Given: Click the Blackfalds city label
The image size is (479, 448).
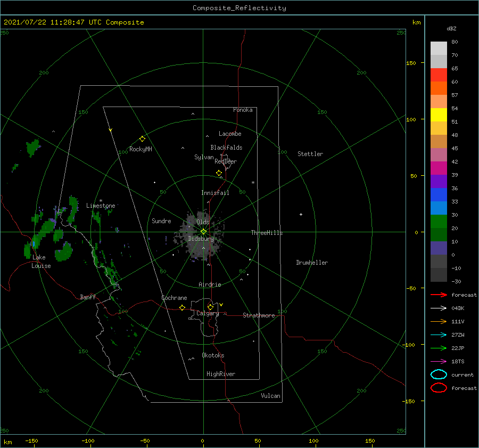Looking at the screenshot, I should coord(226,148).
